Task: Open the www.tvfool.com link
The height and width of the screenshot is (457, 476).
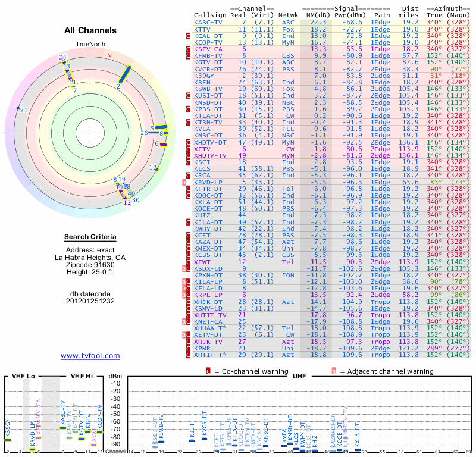Action: click(x=90, y=356)
